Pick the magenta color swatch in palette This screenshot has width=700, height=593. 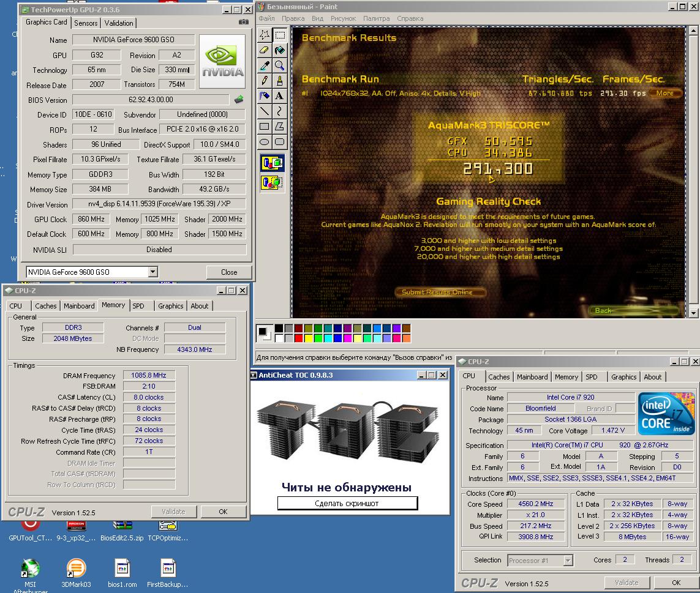[348, 338]
